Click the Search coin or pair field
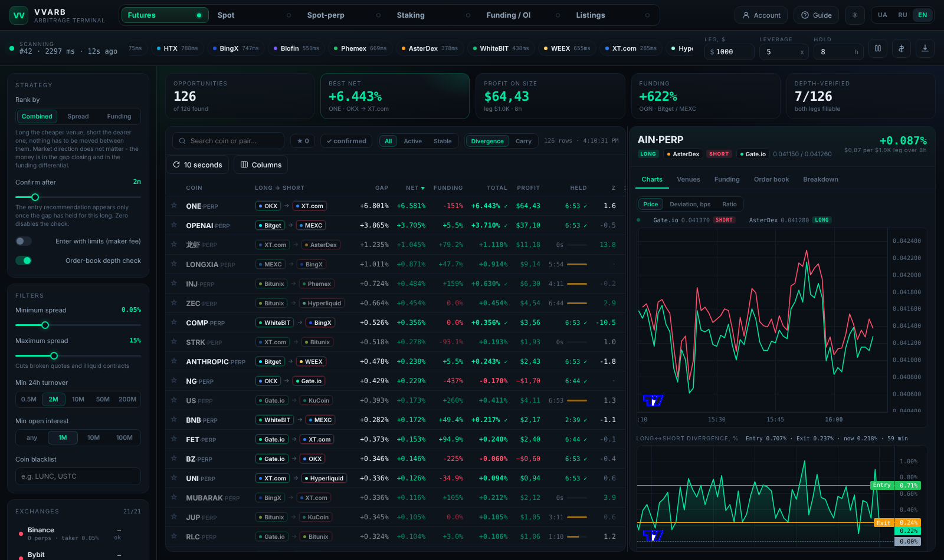944x560 pixels. (x=228, y=141)
